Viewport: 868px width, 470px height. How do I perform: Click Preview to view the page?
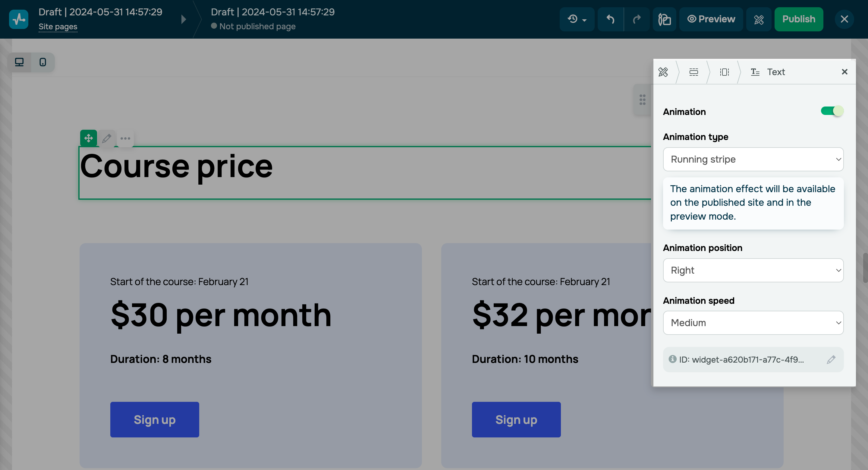pyautogui.click(x=711, y=19)
